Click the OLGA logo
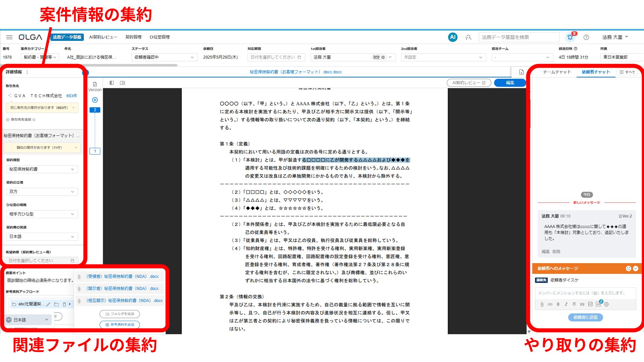Screen dimensions: 644x362 (x=30, y=37)
